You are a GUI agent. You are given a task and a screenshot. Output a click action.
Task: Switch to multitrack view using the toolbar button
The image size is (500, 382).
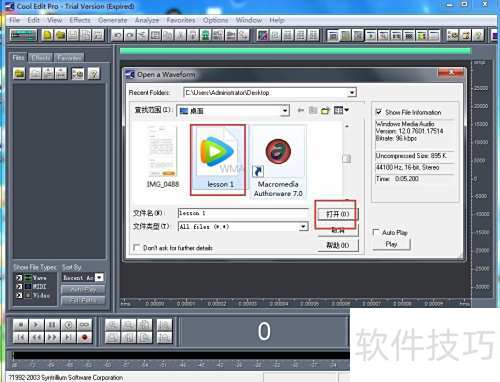(23, 35)
